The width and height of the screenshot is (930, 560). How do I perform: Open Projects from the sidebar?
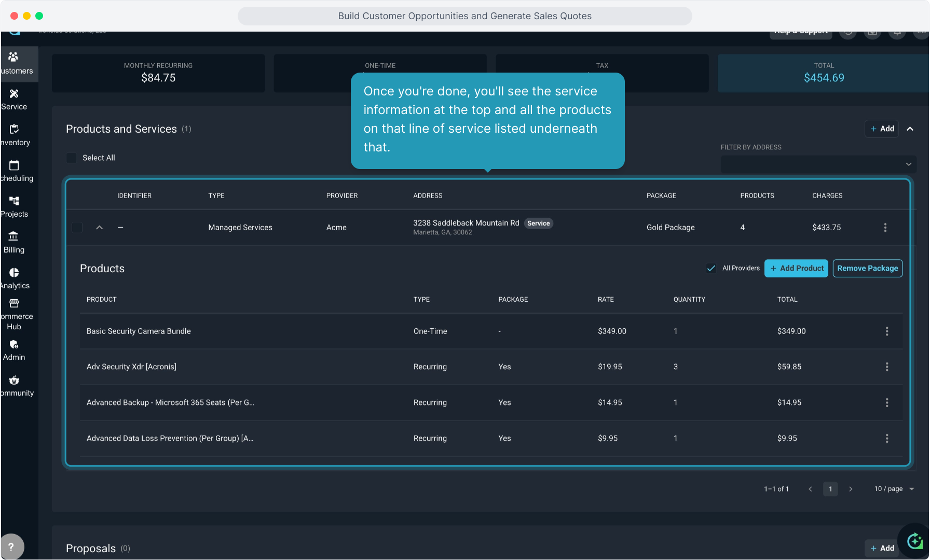point(14,206)
